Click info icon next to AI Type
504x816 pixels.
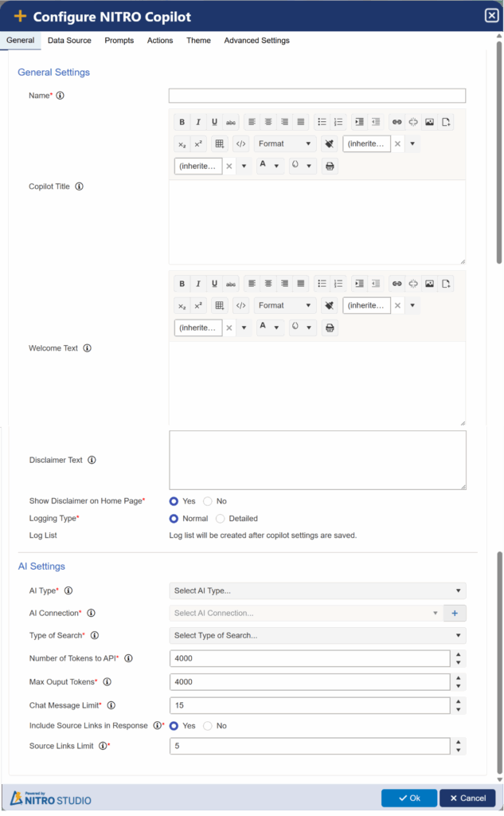(68, 590)
